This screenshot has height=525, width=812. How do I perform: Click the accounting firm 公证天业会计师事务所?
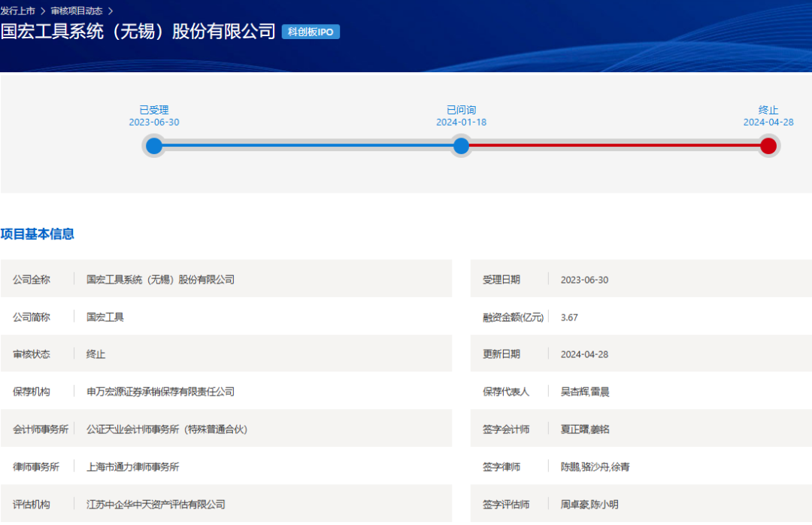[167, 429]
